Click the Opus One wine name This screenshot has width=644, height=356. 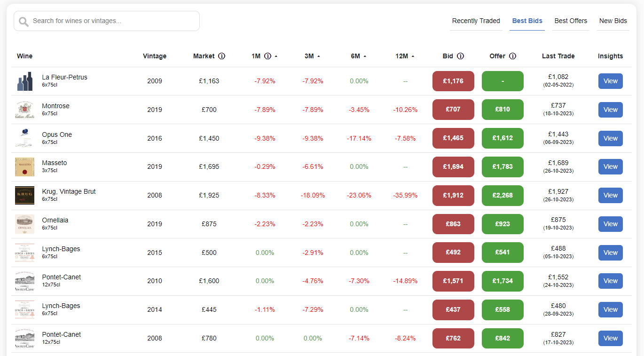tap(57, 134)
